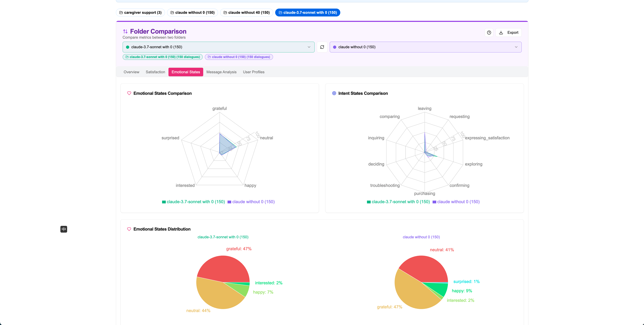This screenshot has width=644, height=325.
Task: Select claude without 0 (150) folder chip
Action: 192,12
